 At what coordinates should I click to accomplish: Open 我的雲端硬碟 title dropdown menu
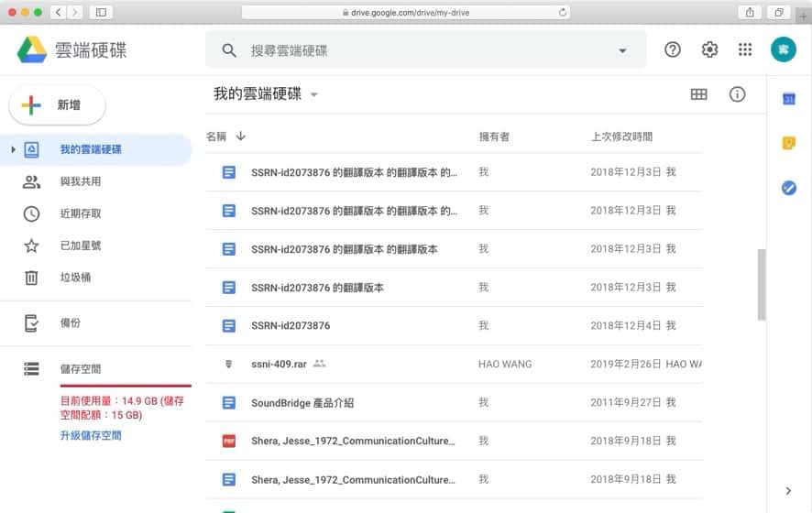click(x=314, y=94)
